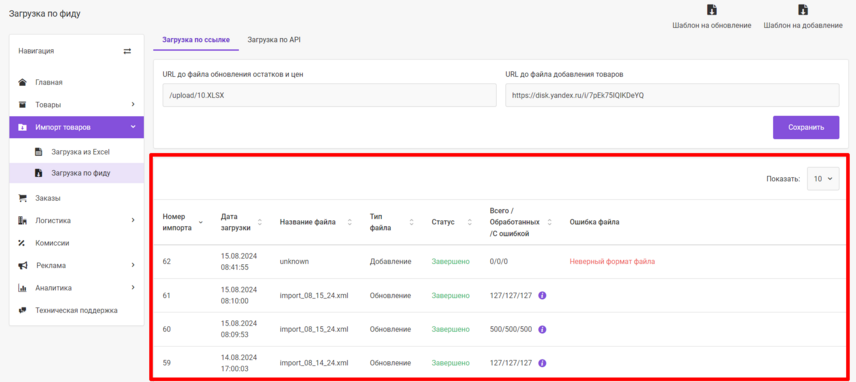Switch to Загрузка по ссылке tab
Image resolution: width=856 pixels, height=382 pixels.
[x=196, y=40]
